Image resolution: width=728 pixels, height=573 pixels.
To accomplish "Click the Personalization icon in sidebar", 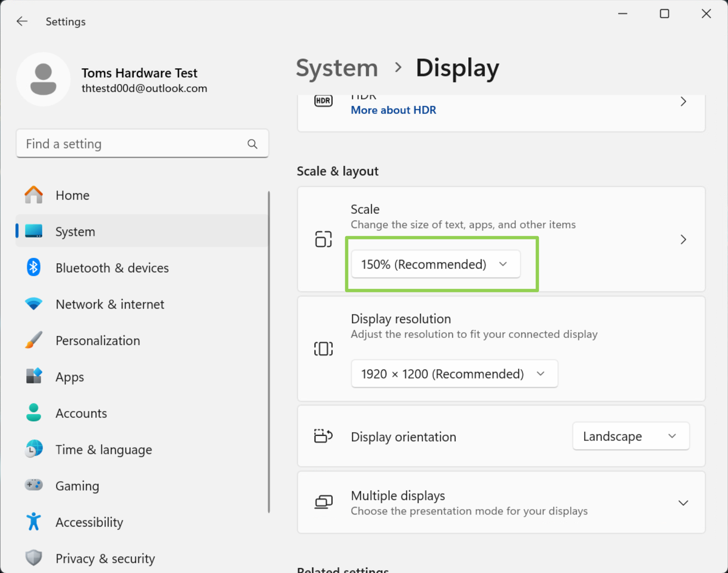I will 34,341.
